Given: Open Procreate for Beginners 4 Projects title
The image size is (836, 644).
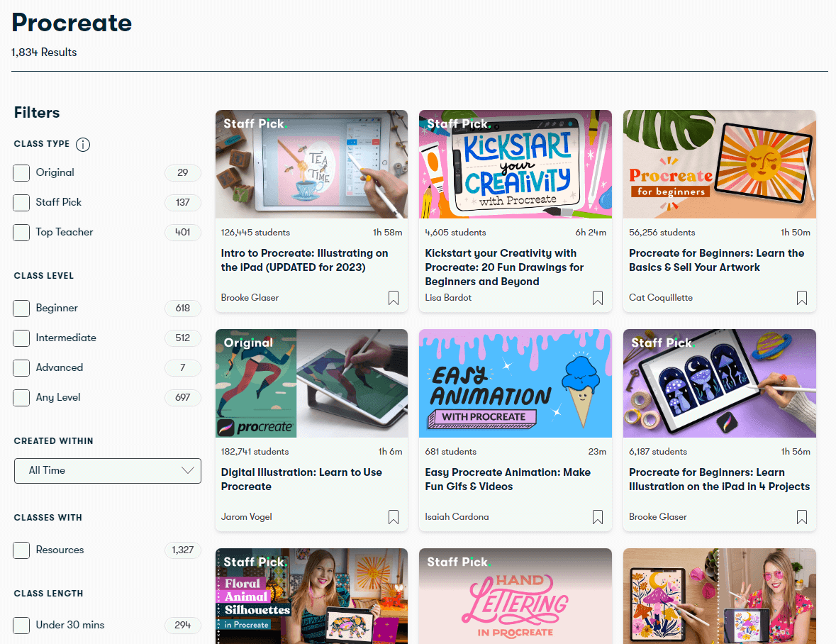Looking at the screenshot, I should click(719, 479).
